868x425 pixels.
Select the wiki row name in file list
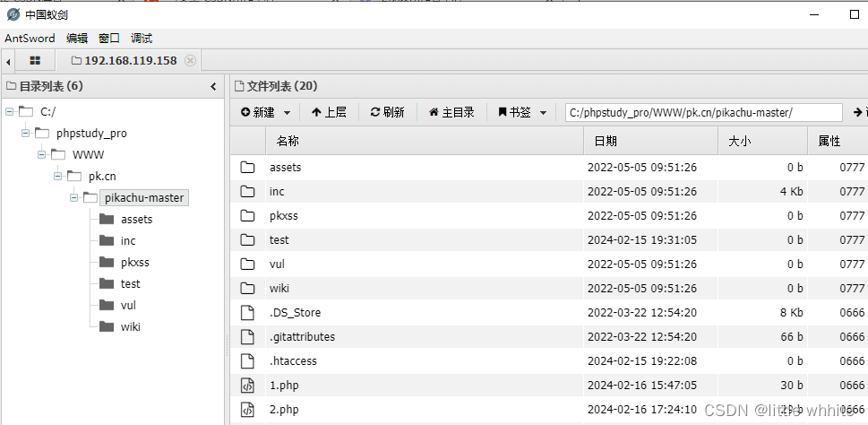point(279,289)
